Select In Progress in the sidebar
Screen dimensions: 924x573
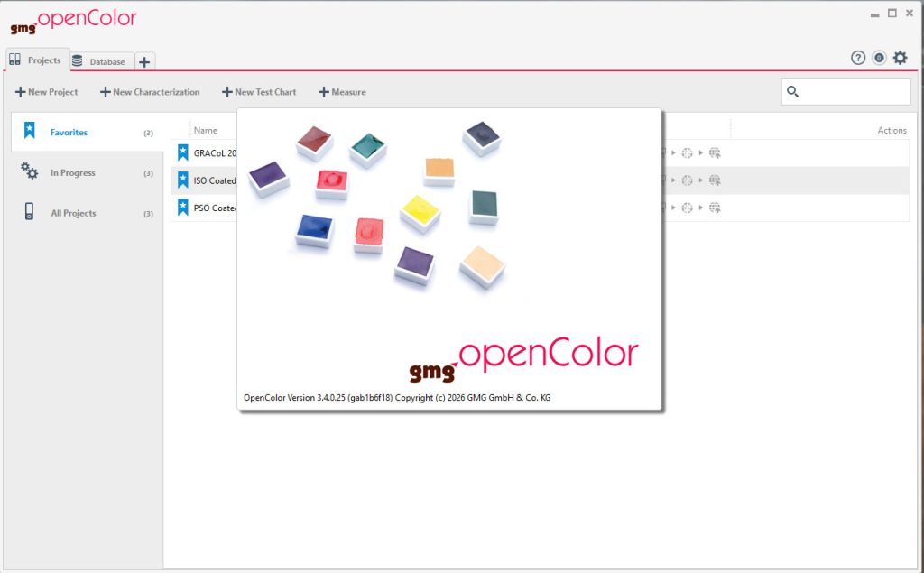point(88,172)
